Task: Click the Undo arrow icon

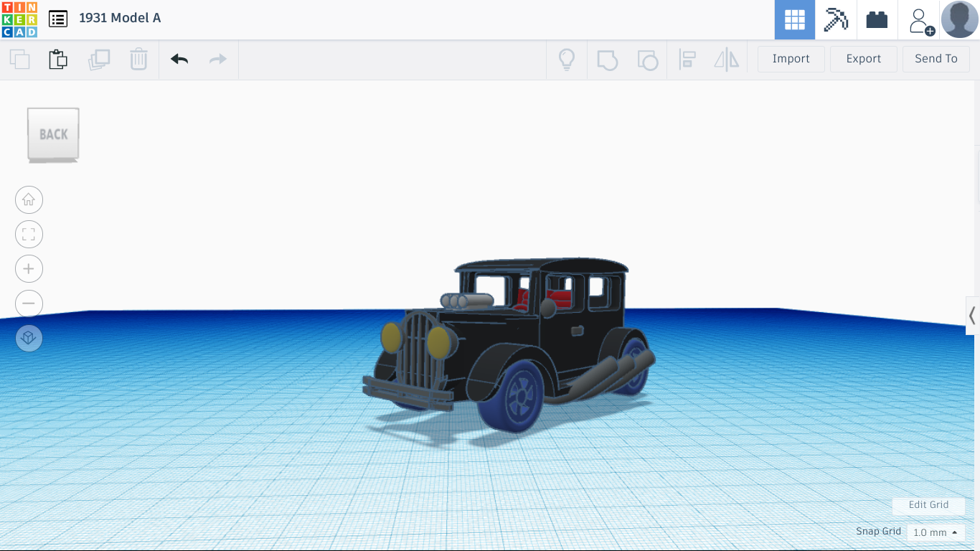Action: [x=179, y=59]
